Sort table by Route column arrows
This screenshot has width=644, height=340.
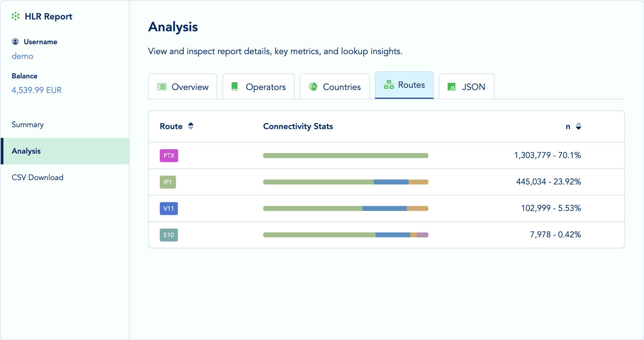point(191,126)
